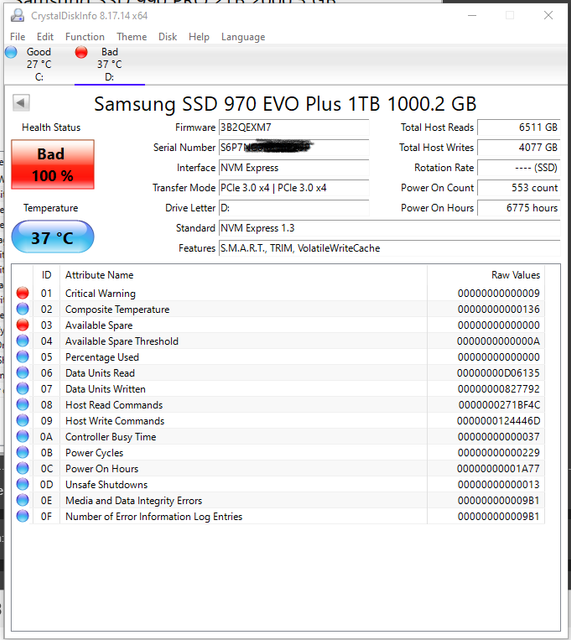Click the Power On Hours value 6775 hours
The height and width of the screenshot is (640, 571).
pos(519,208)
